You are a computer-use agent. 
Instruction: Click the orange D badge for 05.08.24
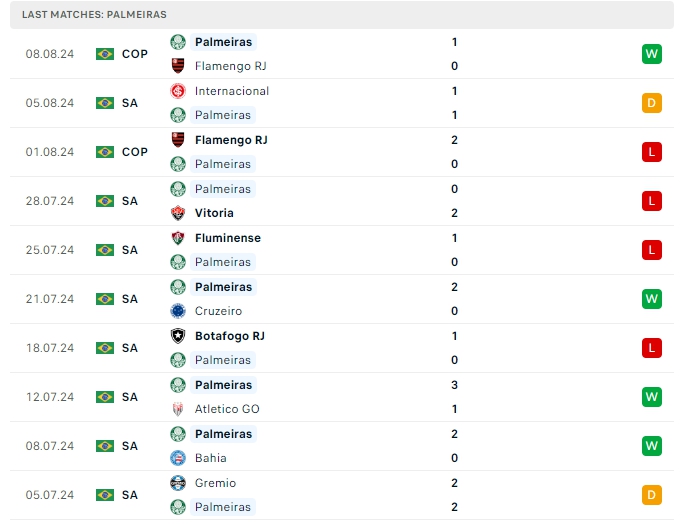point(652,103)
